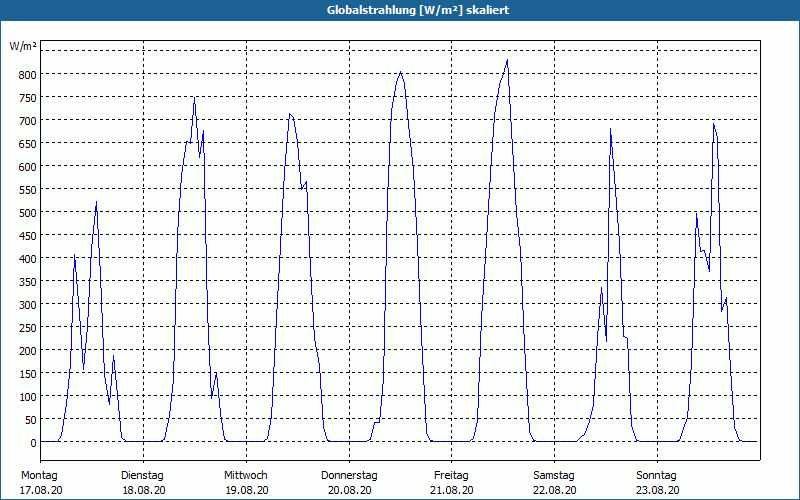Click the 800 y-axis value

coord(28,74)
